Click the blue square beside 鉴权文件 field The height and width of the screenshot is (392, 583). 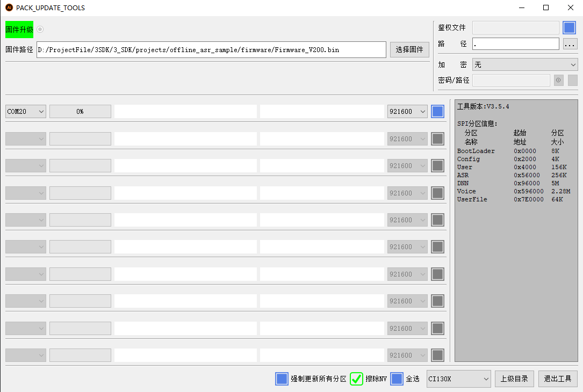click(x=569, y=28)
